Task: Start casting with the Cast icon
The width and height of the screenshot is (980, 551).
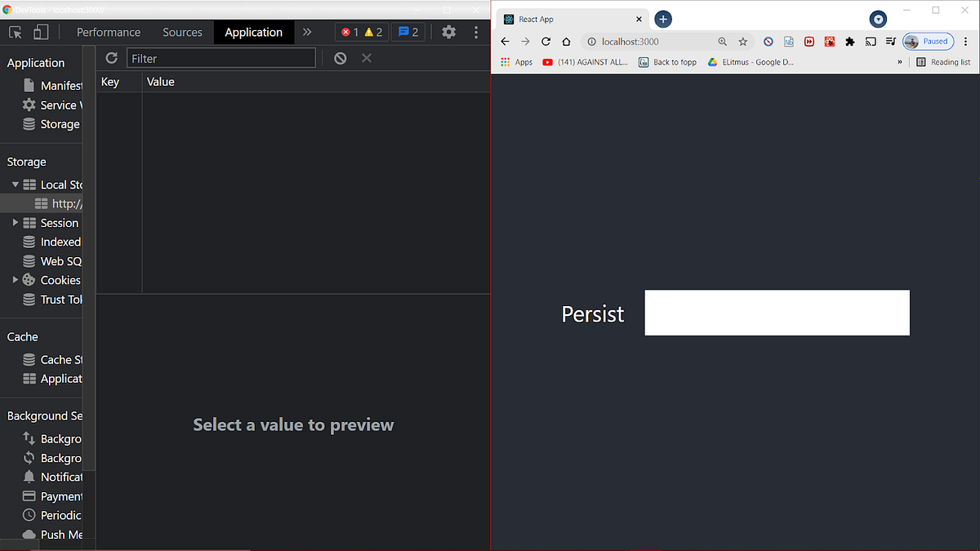Action: (x=869, y=41)
